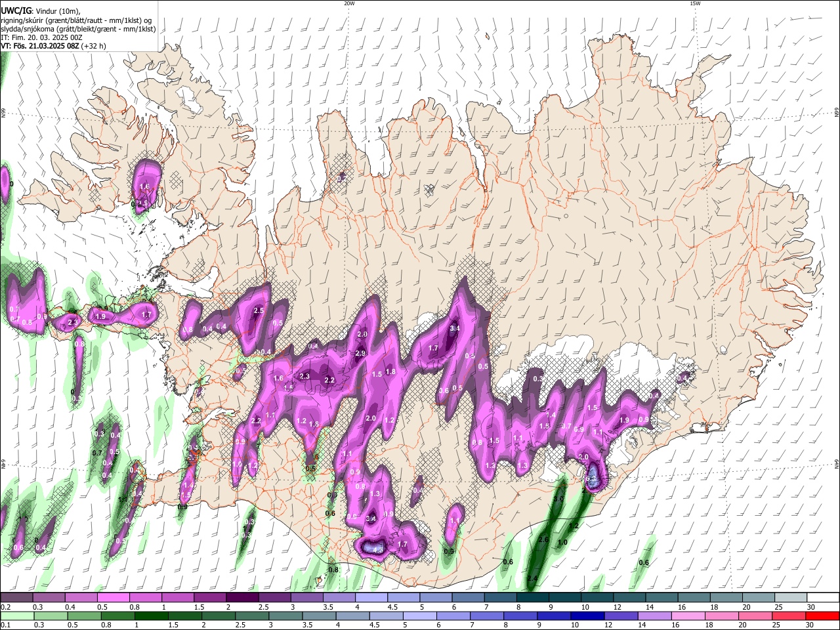Click the 'UWC/IG: Vindur (10m)' title text
Screen dimensions: 840x630
[40, 11]
